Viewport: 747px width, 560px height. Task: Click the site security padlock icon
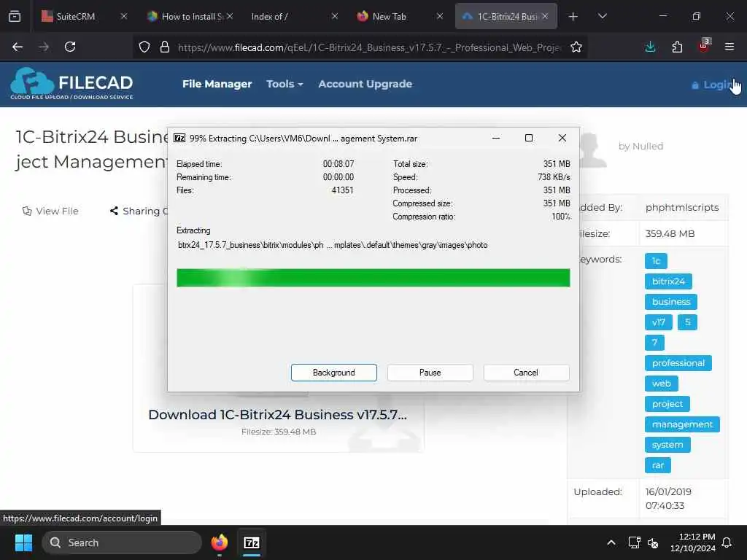click(x=165, y=47)
